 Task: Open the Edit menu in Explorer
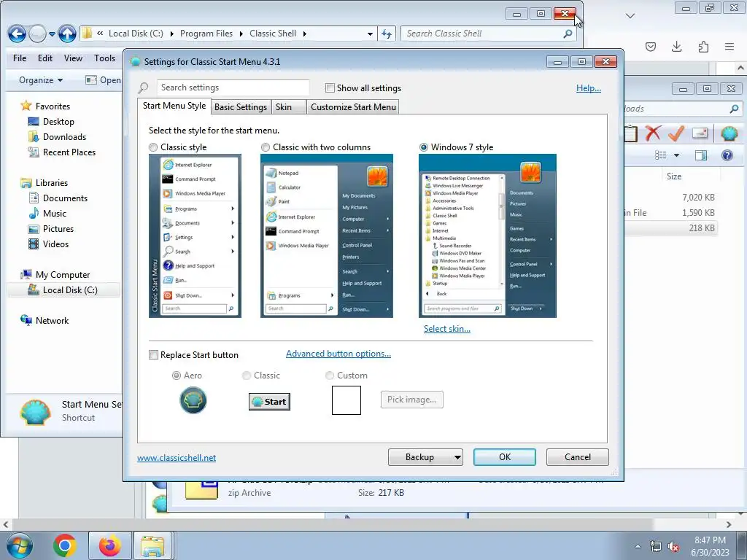coord(44,58)
